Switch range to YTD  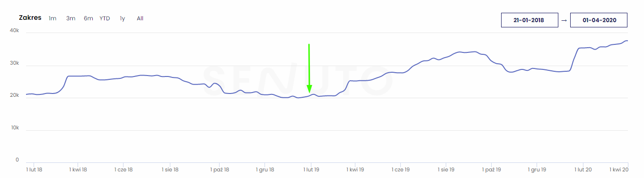pyautogui.click(x=105, y=18)
